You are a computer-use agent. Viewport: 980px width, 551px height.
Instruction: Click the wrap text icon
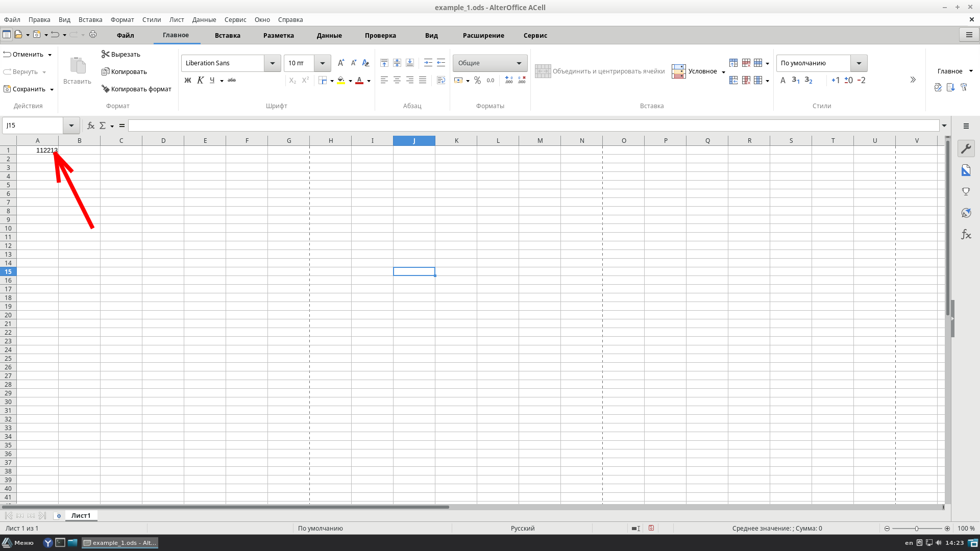point(441,80)
